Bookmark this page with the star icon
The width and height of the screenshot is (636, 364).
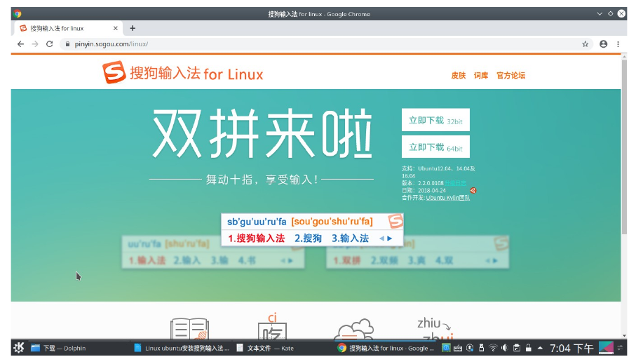coord(585,43)
